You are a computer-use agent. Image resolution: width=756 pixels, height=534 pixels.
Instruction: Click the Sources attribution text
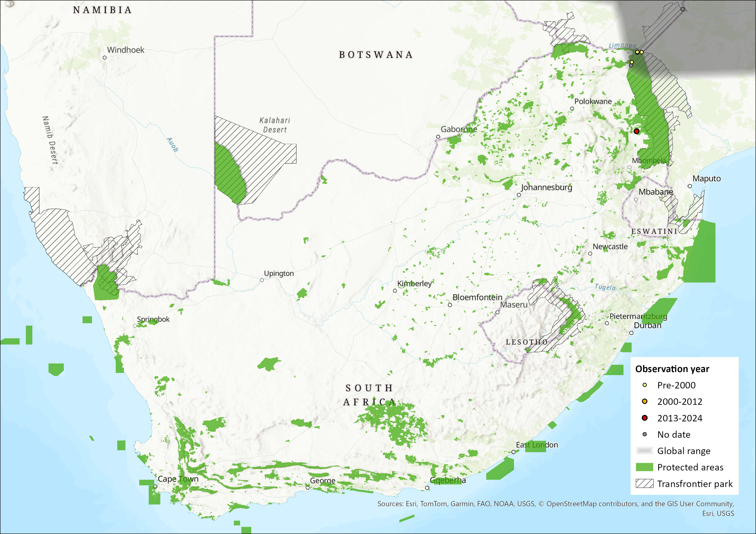(x=556, y=504)
